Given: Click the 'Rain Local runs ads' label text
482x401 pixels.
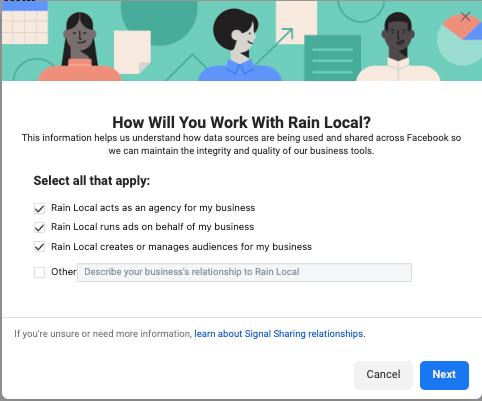Looking at the screenshot, I should click(x=152, y=227).
